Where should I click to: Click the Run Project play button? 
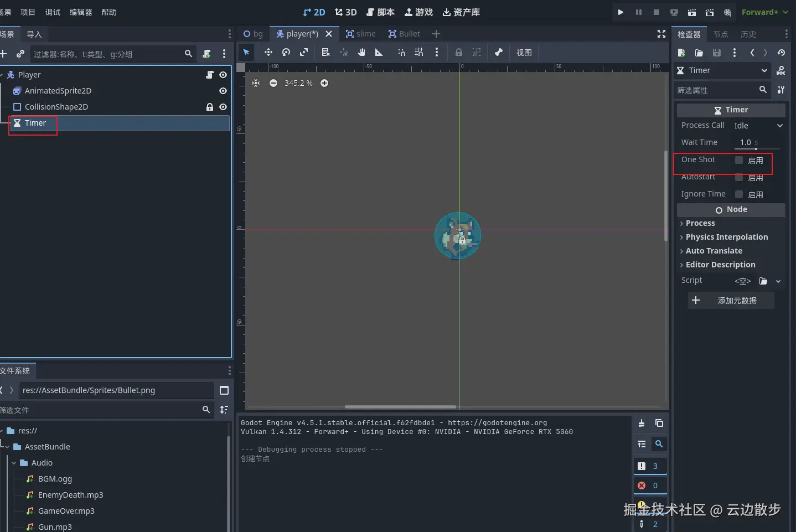tap(621, 12)
